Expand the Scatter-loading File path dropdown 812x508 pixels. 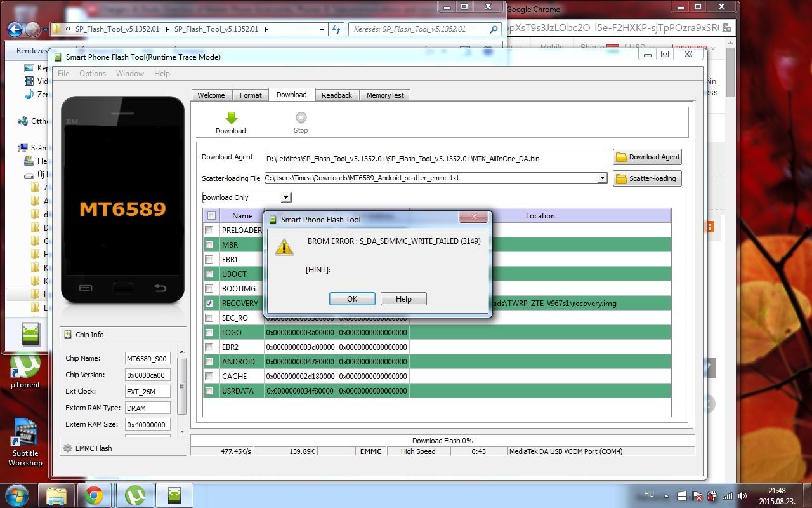(603, 178)
